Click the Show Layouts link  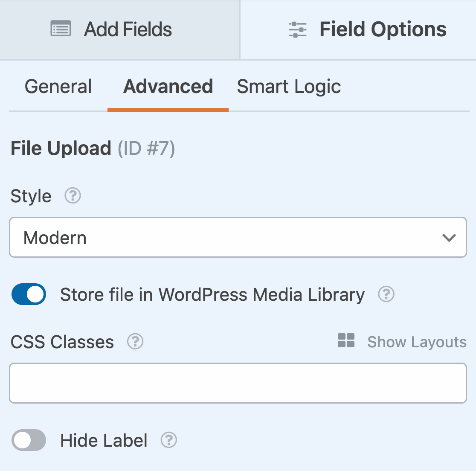417,342
